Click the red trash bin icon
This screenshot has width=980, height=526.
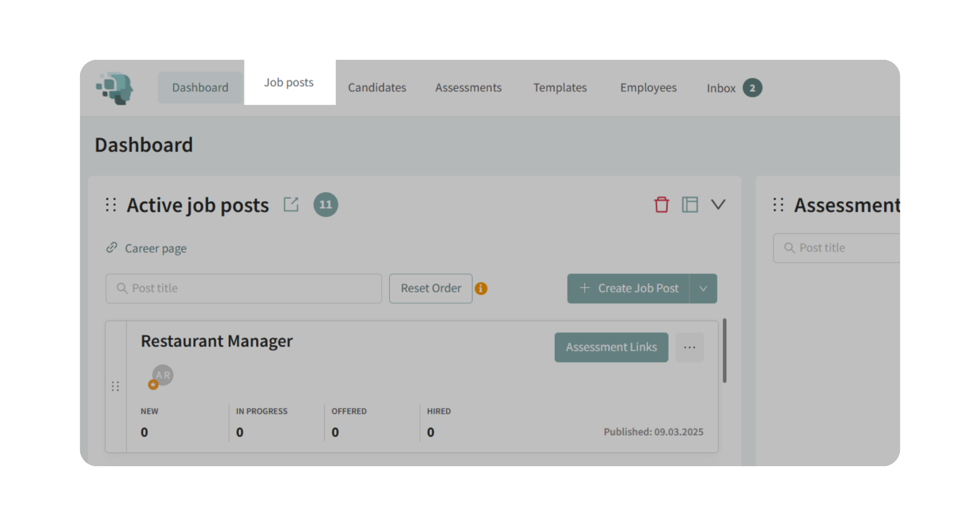pos(661,204)
